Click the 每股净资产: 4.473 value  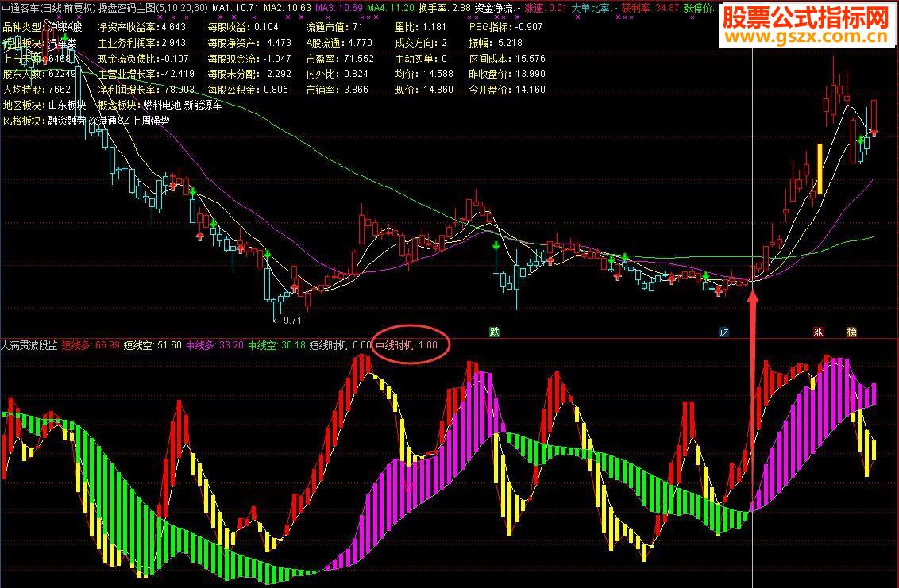249,43
